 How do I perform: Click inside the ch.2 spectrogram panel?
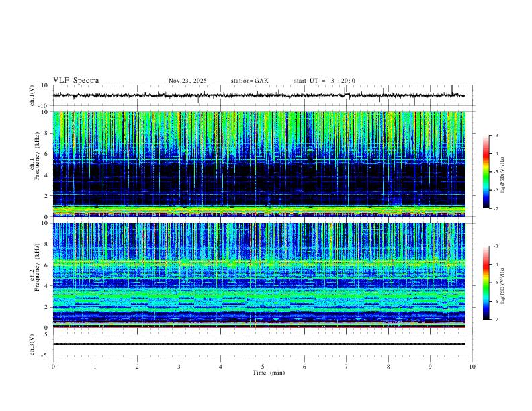coord(259,275)
